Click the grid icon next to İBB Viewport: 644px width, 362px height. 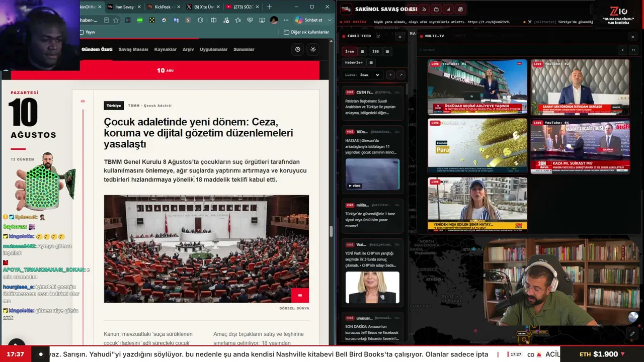[x=387, y=51]
